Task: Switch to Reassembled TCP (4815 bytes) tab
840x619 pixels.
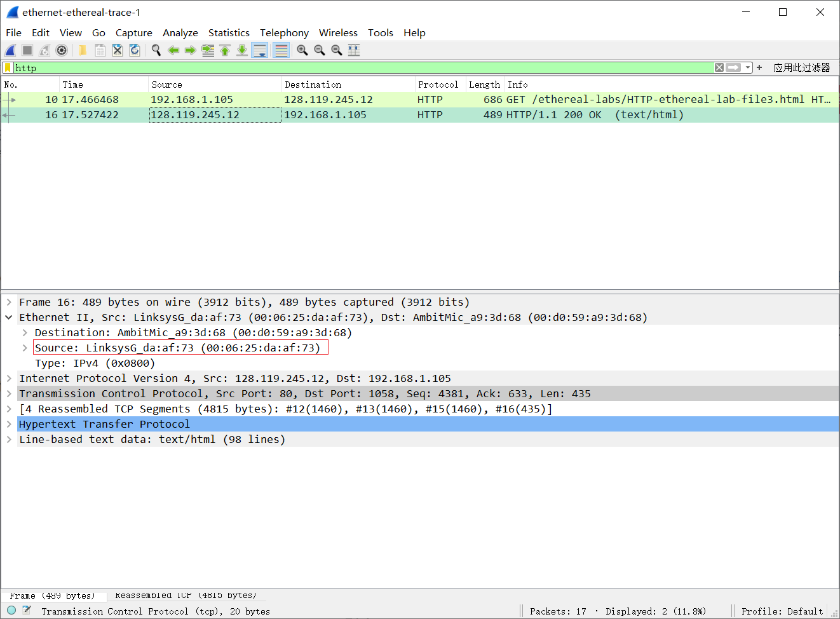Action: click(x=186, y=595)
